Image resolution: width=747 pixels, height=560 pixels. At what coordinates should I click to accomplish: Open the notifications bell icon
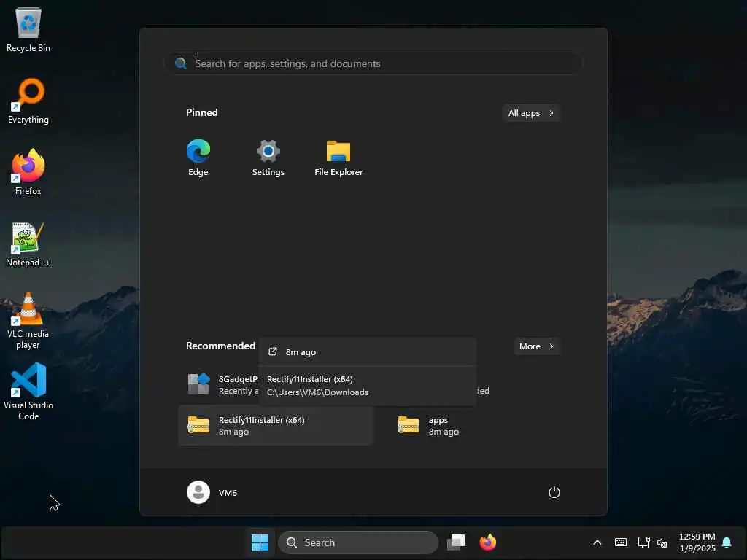(727, 542)
